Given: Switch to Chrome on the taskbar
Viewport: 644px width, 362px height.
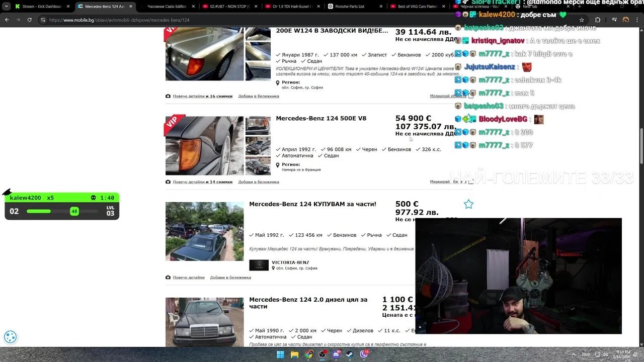Looking at the screenshot, I should click(308, 354).
